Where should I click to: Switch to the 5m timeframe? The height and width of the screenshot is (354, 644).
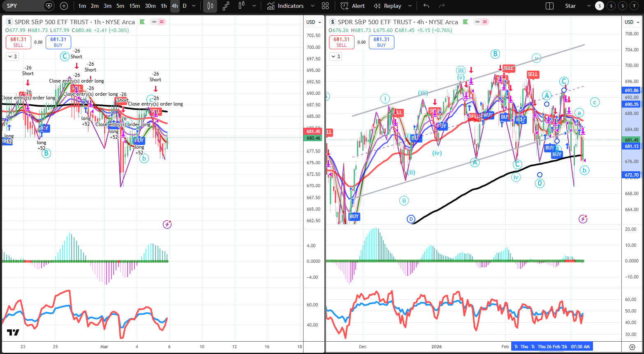coord(120,6)
